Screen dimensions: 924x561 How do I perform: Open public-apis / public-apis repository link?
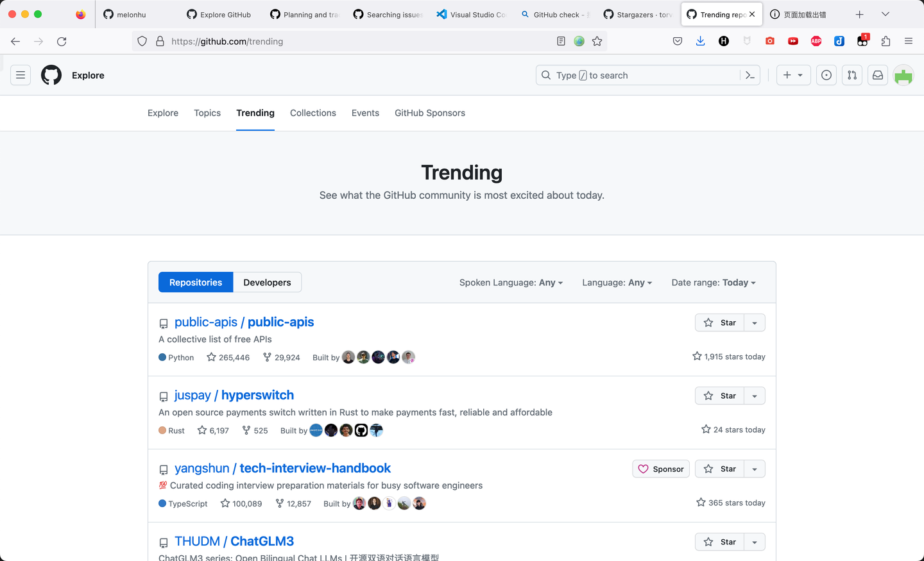(244, 322)
